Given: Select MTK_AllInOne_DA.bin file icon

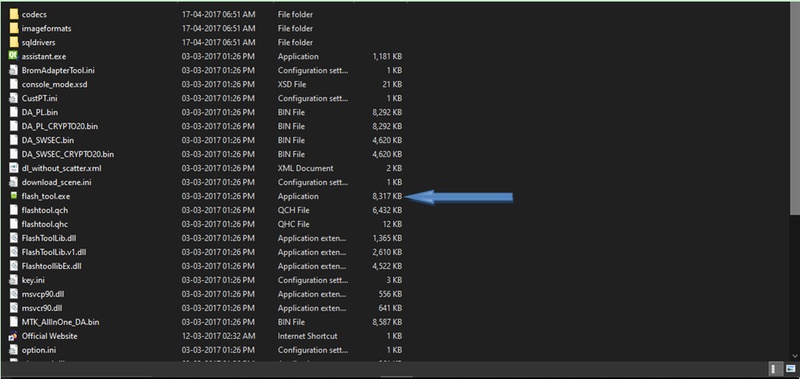Looking at the screenshot, I should (14, 322).
